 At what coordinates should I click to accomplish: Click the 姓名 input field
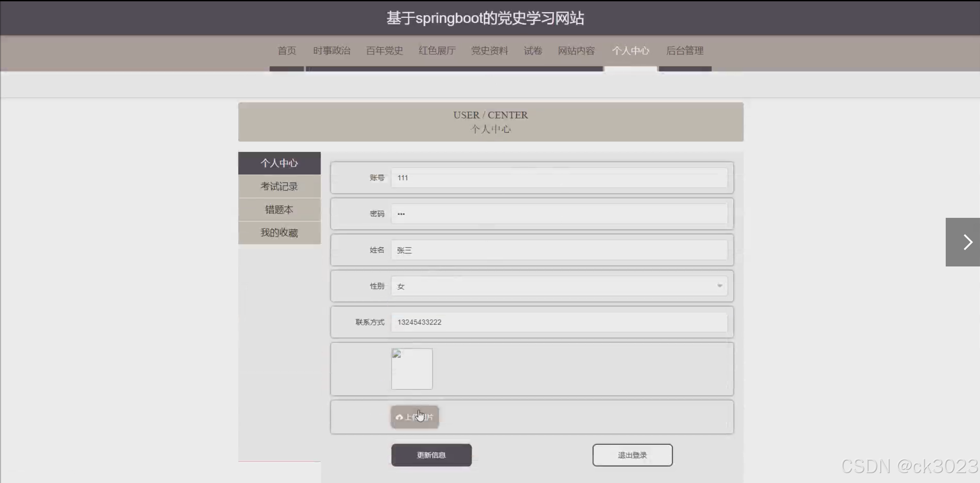click(558, 250)
